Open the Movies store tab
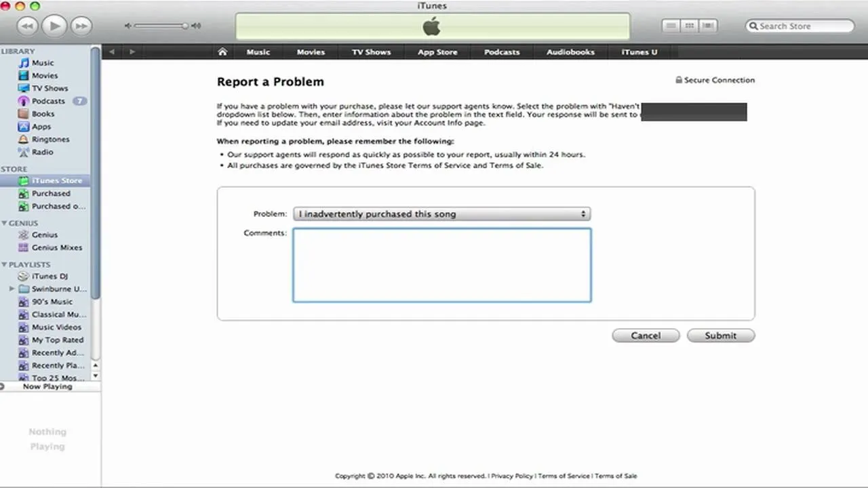Screen dimensions: 868x488 311,52
